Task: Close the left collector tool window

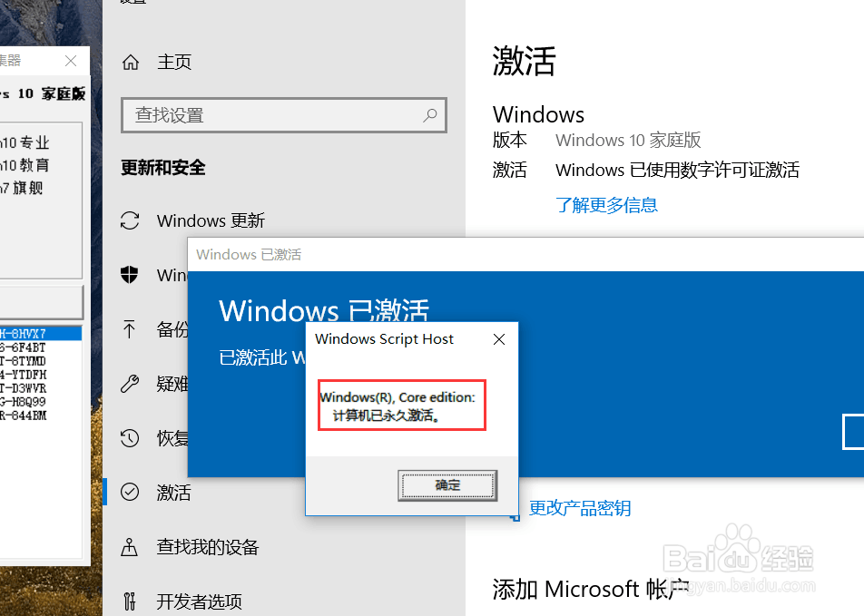Action: (71, 61)
